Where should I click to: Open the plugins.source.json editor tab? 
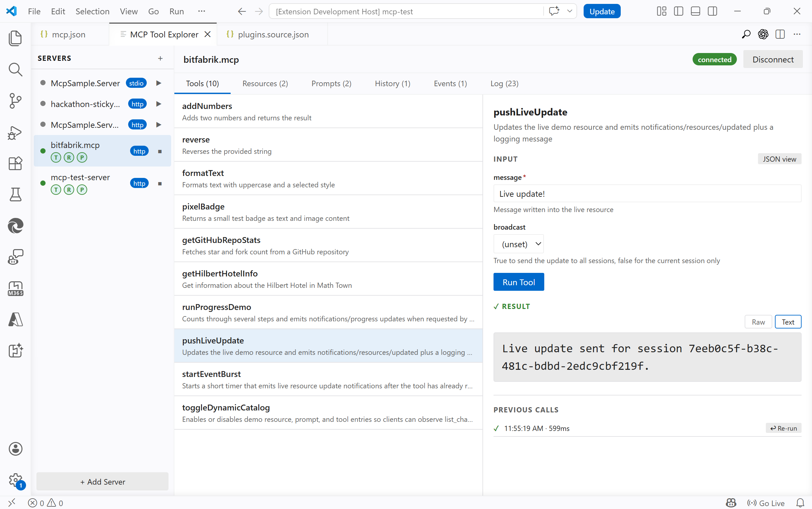point(273,34)
